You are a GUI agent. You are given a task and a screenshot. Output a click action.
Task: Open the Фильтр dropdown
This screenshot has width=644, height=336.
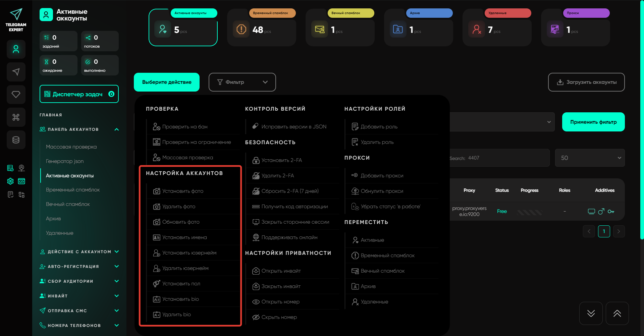(x=242, y=82)
